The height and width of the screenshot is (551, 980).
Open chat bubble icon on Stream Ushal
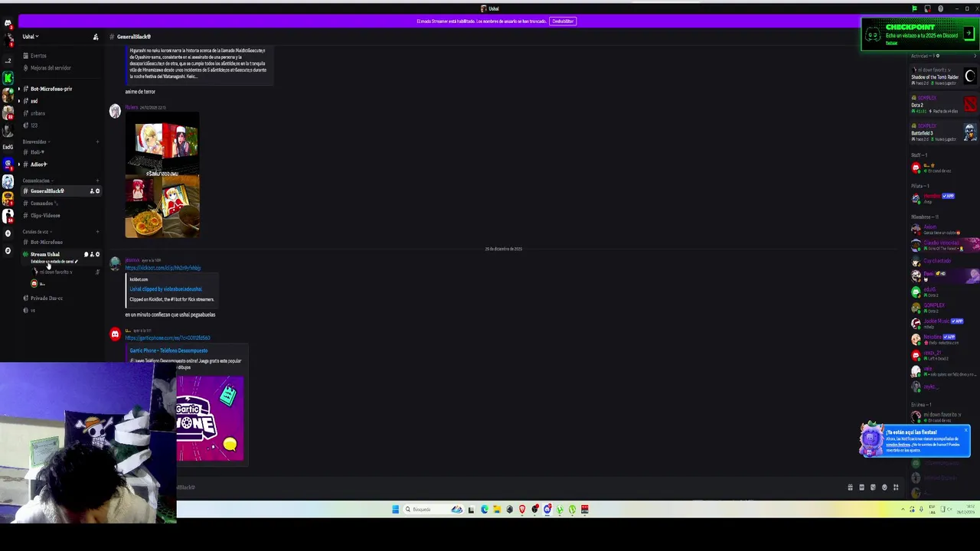pos(86,254)
